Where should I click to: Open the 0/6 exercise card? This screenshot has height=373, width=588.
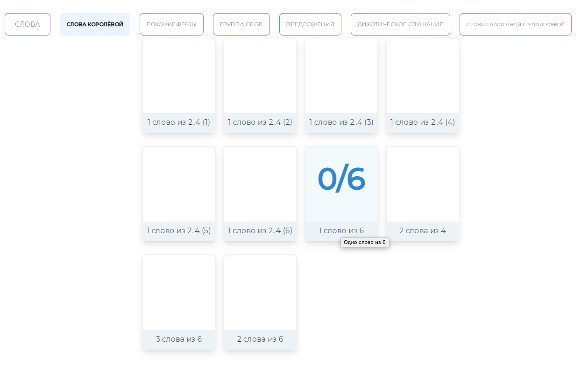tap(341, 194)
